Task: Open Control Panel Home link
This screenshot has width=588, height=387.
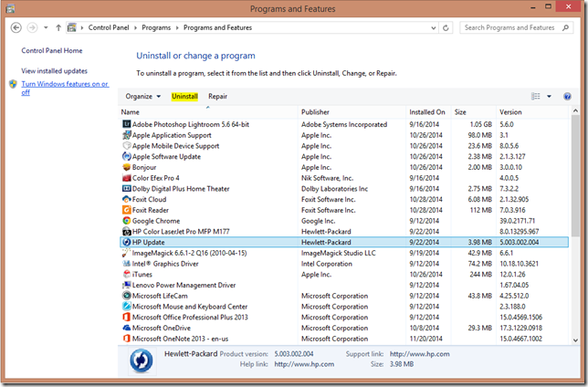Action: point(52,50)
